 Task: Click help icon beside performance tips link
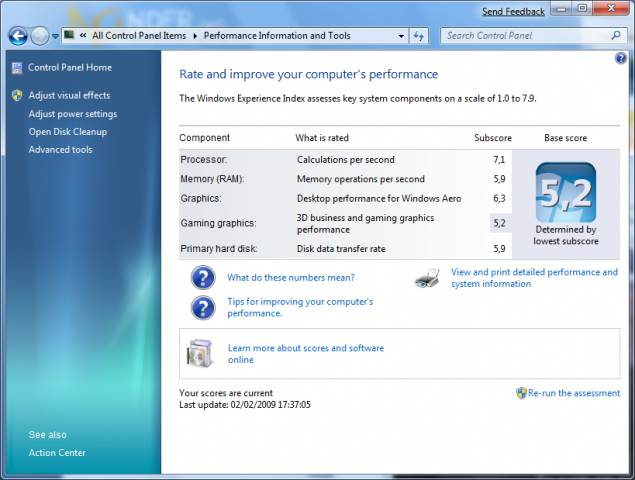203,308
